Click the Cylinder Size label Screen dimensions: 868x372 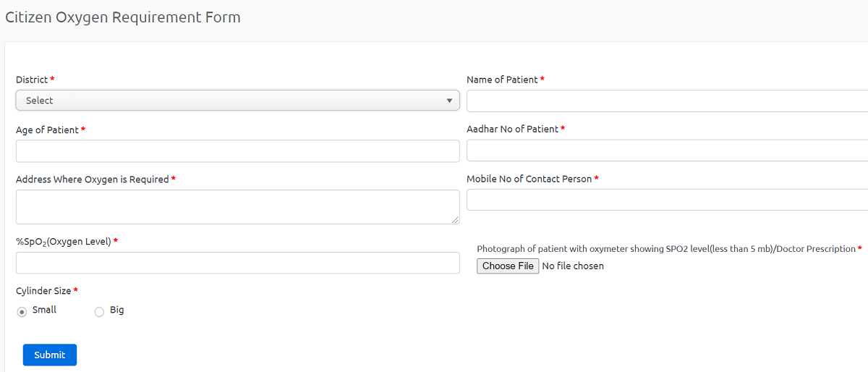[43, 291]
